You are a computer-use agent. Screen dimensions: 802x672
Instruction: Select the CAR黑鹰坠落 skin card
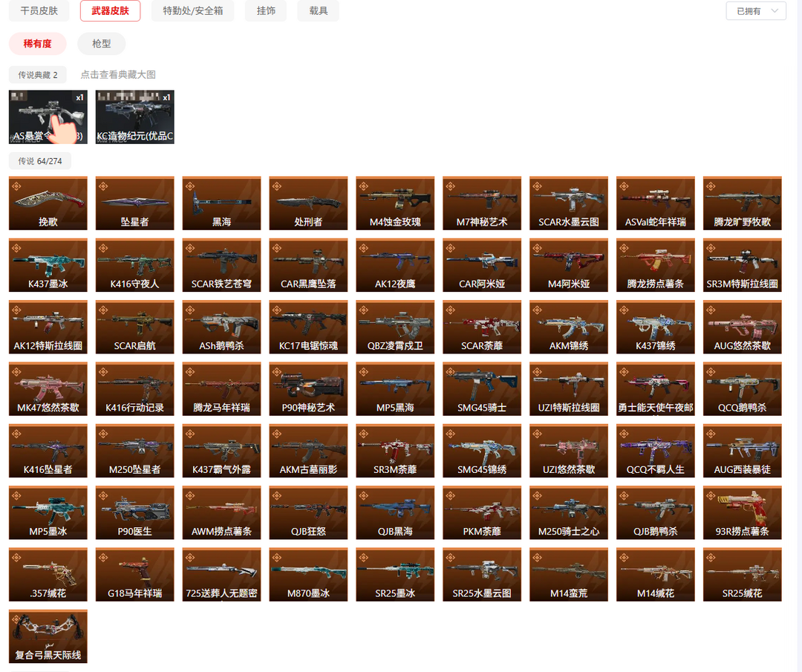pos(308,265)
